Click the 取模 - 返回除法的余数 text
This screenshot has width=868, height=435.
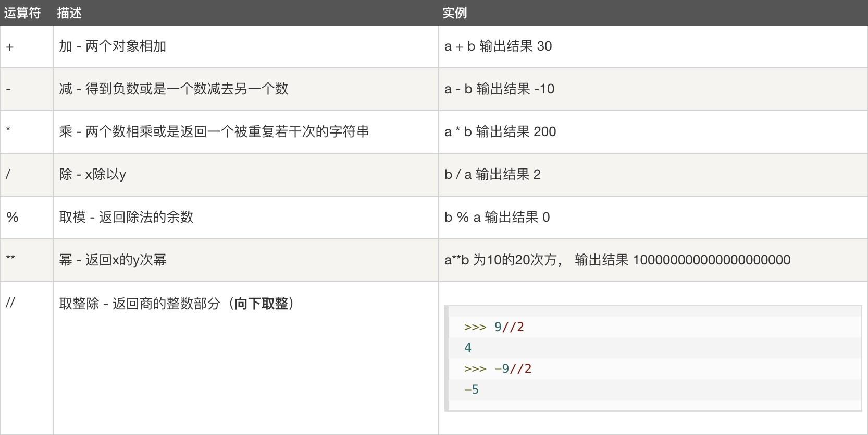(126, 217)
